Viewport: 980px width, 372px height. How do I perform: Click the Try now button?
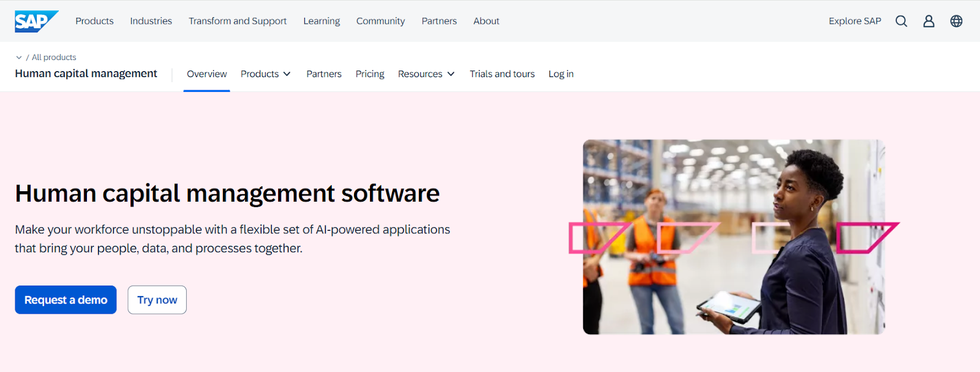157,300
